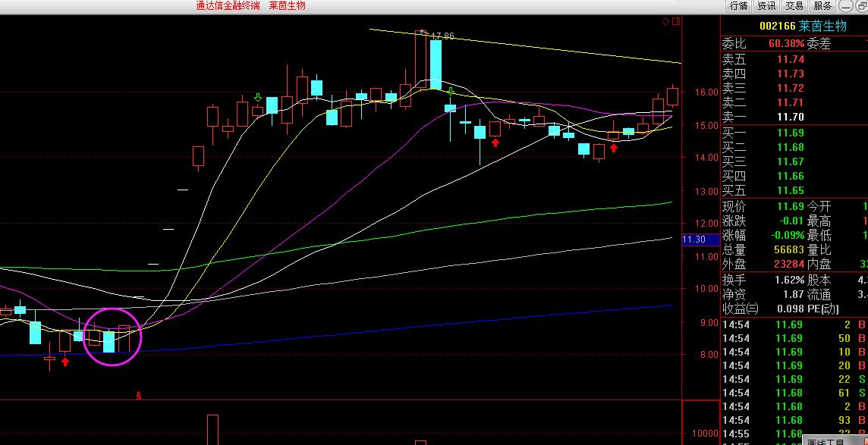Click the PE(动) label
Screen dimensions: 868x445
(x=823, y=309)
